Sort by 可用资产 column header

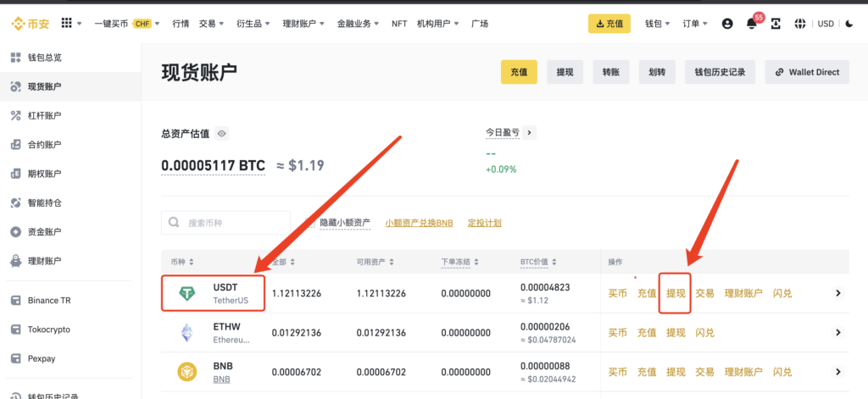(x=376, y=262)
